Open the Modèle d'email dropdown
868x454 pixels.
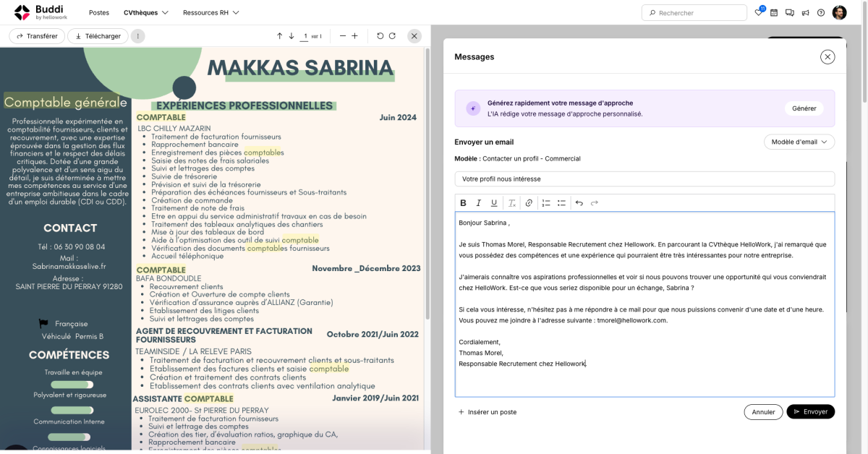point(799,142)
